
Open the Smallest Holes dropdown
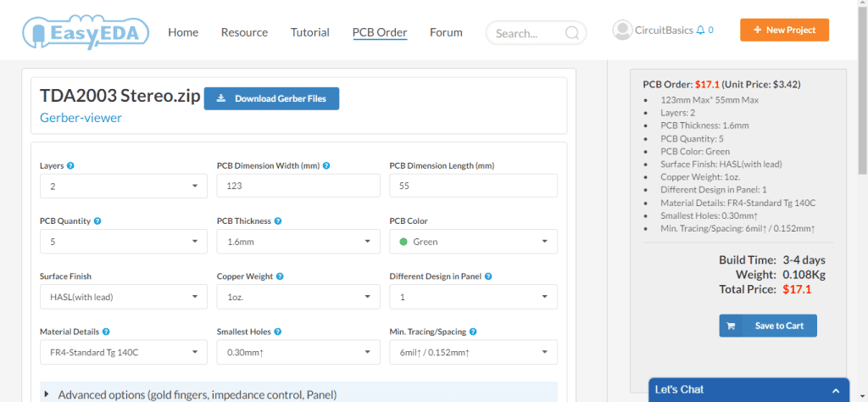[x=298, y=352]
